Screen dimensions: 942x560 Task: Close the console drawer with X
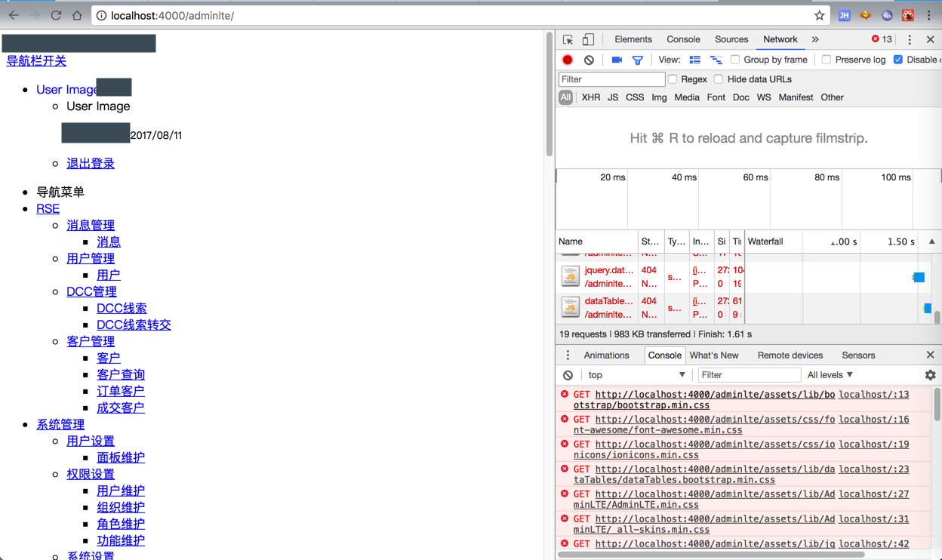pos(930,355)
